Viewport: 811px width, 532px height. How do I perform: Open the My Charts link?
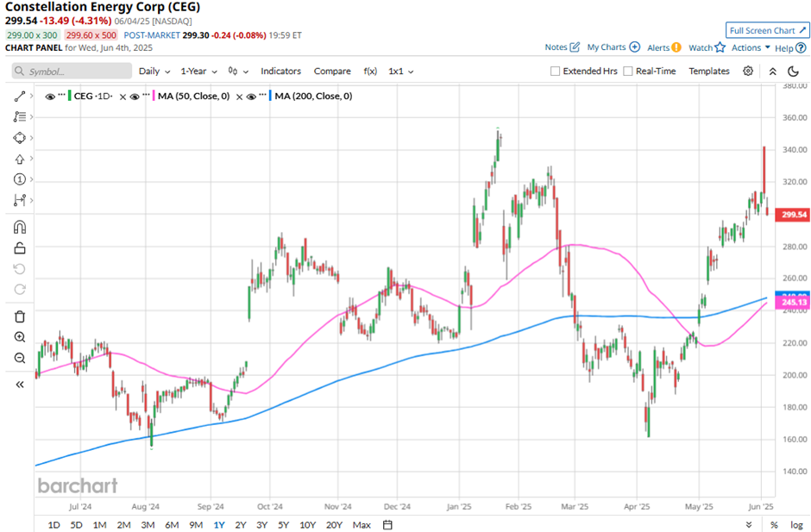(613, 47)
